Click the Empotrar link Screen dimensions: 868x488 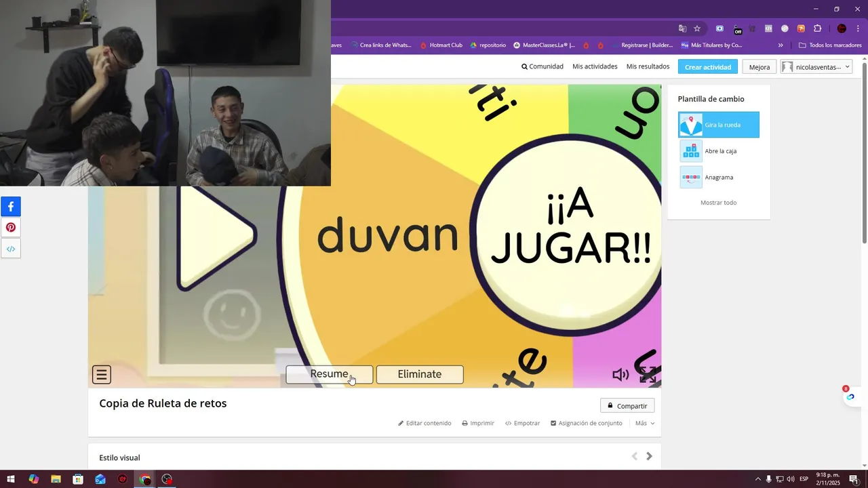point(522,423)
